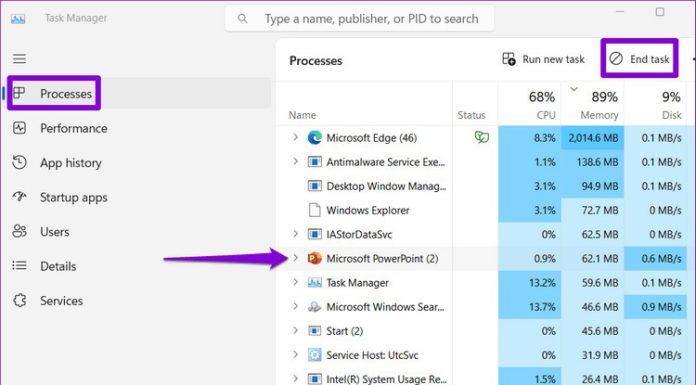Click the Microsoft PowerPoint process icon
The image size is (696, 385).
pos(315,258)
